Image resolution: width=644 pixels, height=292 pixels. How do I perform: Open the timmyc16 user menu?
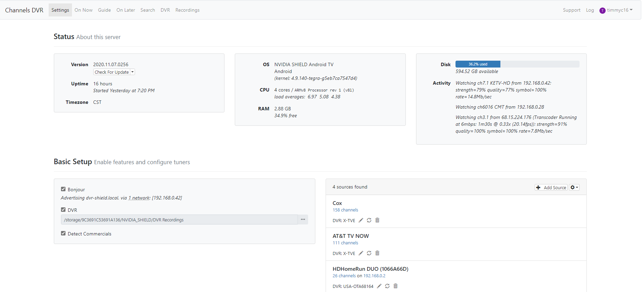616,10
